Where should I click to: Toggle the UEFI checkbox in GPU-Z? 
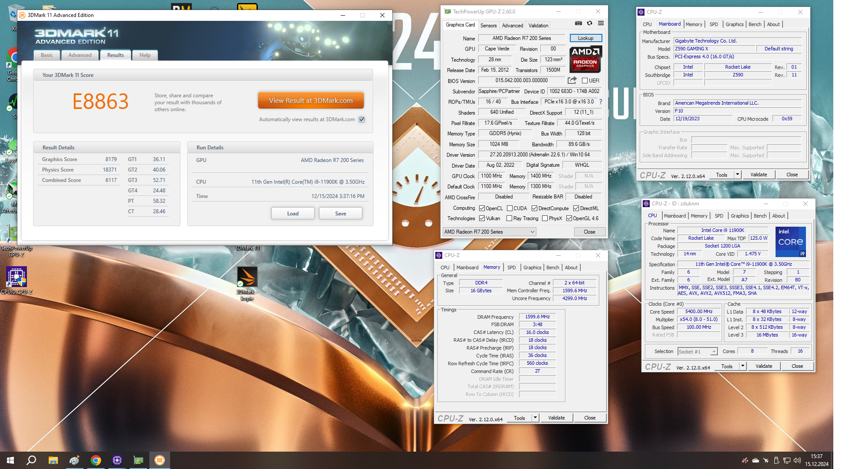585,81
